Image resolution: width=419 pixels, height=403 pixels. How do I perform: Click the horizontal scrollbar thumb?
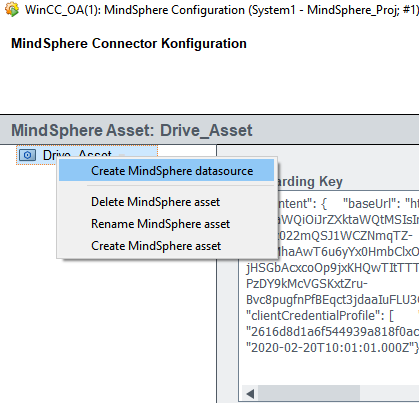[309, 393]
